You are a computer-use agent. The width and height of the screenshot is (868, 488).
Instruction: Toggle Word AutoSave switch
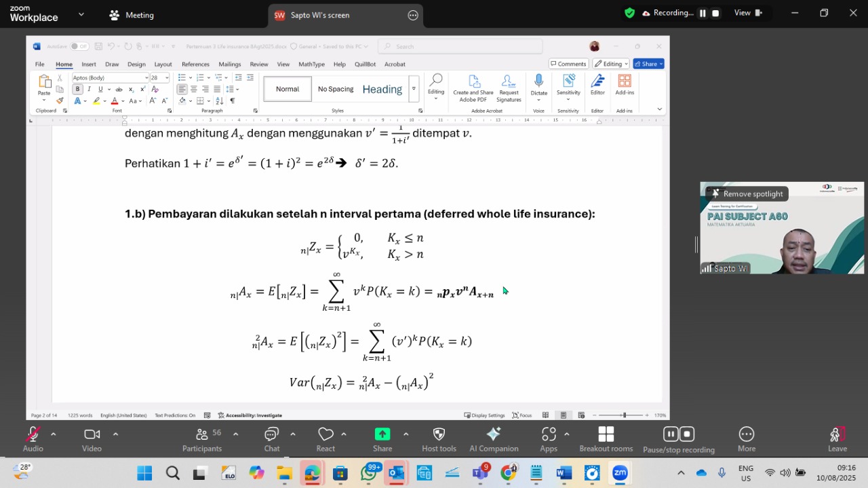(x=79, y=47)
